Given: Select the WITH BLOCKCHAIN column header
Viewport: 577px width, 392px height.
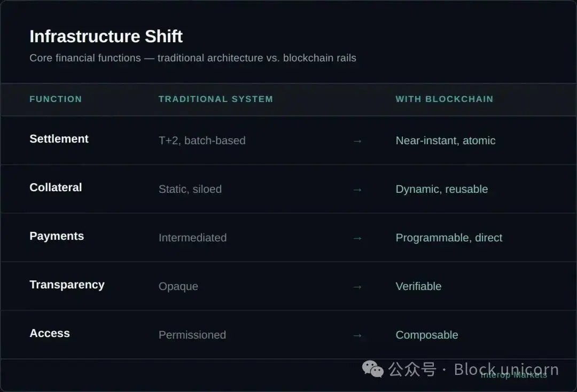Looking at the screenshot, I should click(444, 99).
